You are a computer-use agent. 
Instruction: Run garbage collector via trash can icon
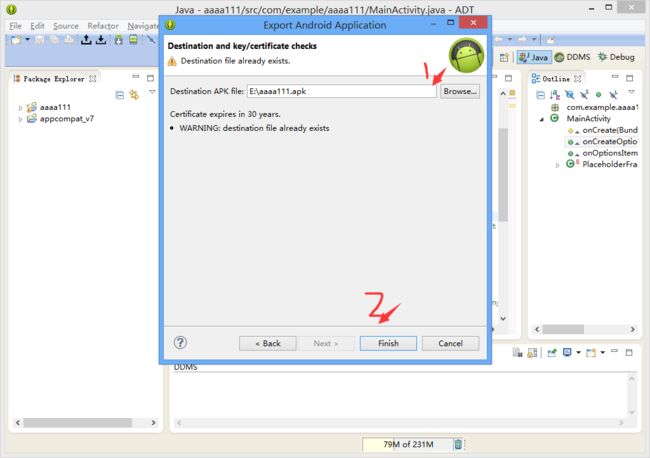click(459, 445)
